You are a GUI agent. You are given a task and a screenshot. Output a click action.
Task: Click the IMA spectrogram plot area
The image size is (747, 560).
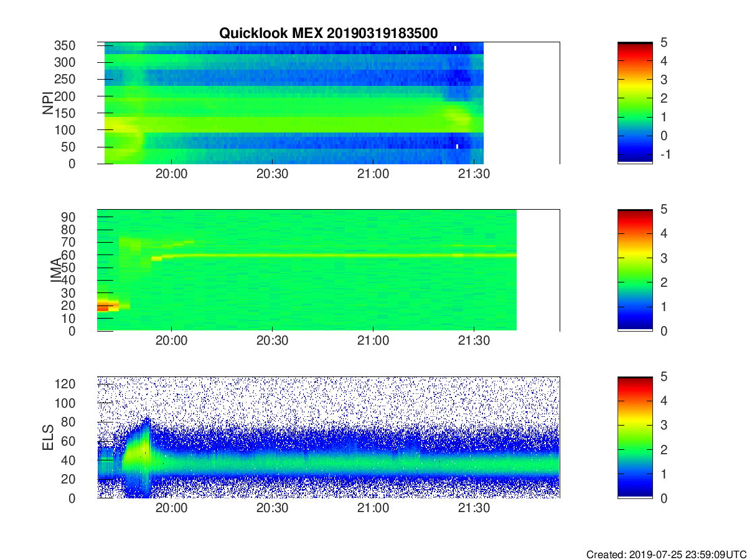(328, 270)
